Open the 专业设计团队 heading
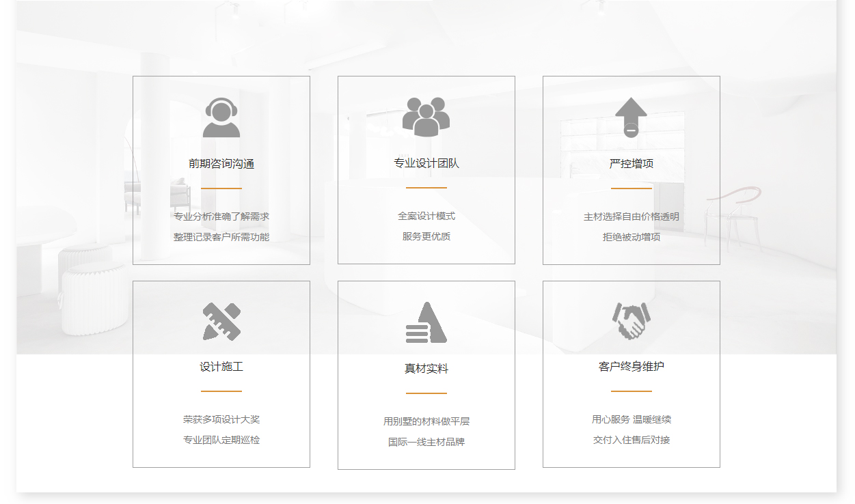 click(x=426, y=163)
